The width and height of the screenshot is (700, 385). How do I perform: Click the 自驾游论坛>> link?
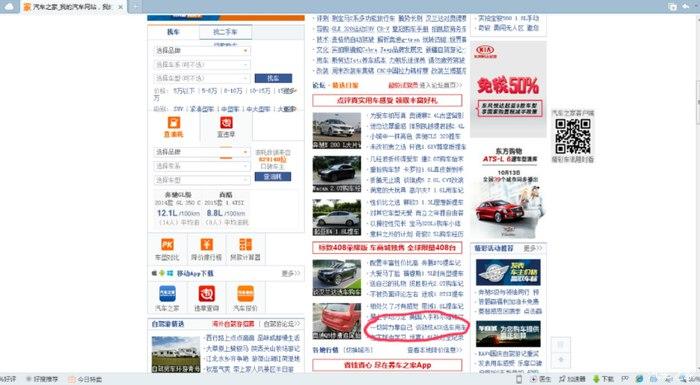pos(281,323)
